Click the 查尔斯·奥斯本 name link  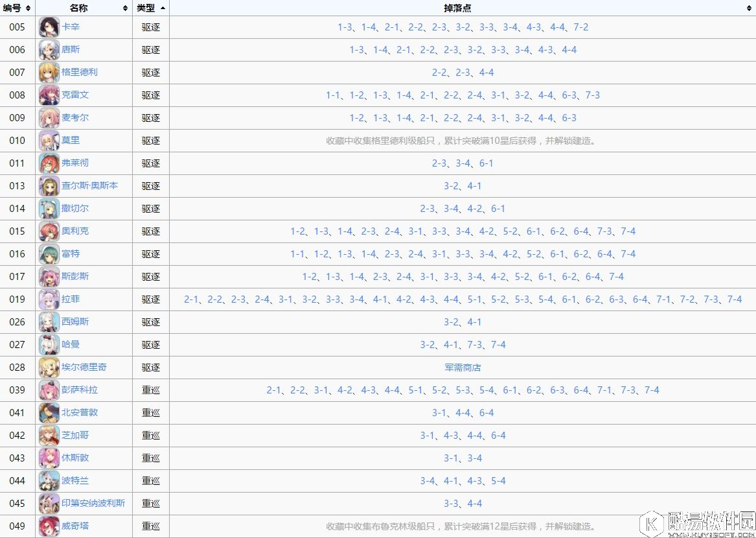point(89,186)
